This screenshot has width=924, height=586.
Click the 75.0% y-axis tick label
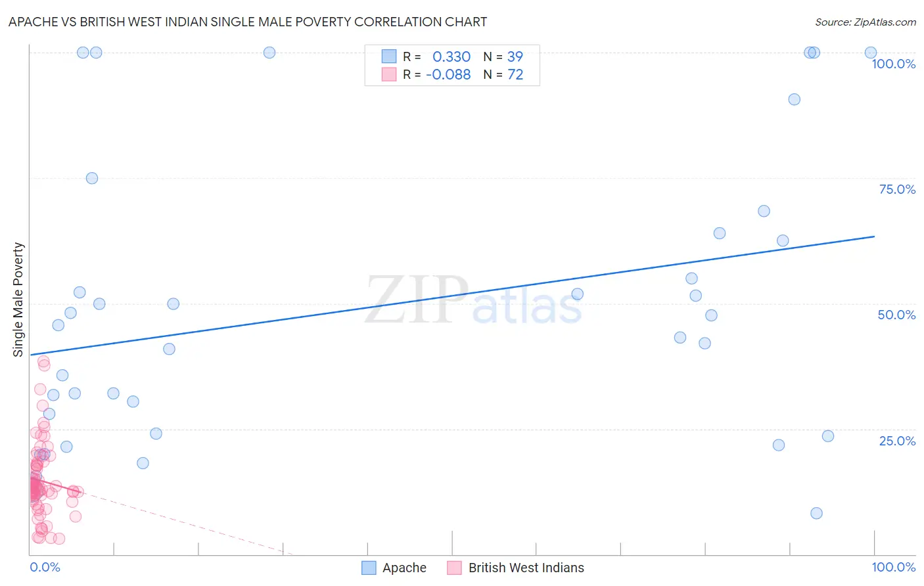[897, 189]
